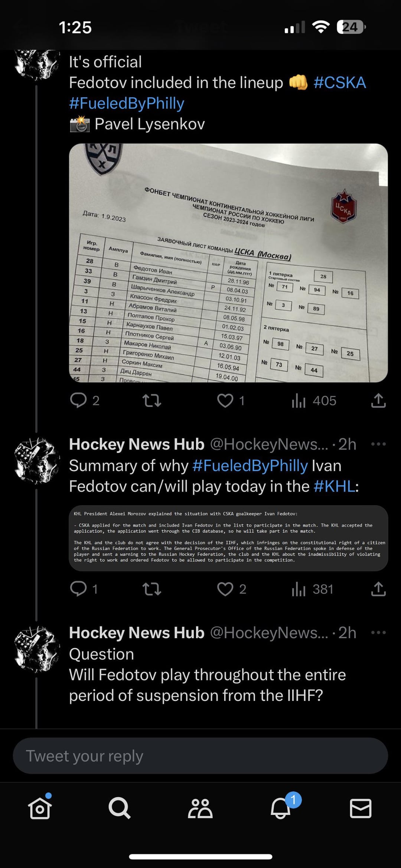Share the KHL summary tweet
The image size is (401, 868).
pos(378,589)
